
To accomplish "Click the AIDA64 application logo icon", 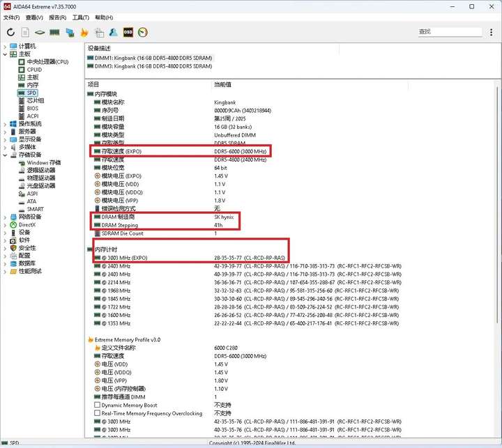I will (x=7, y=6).
